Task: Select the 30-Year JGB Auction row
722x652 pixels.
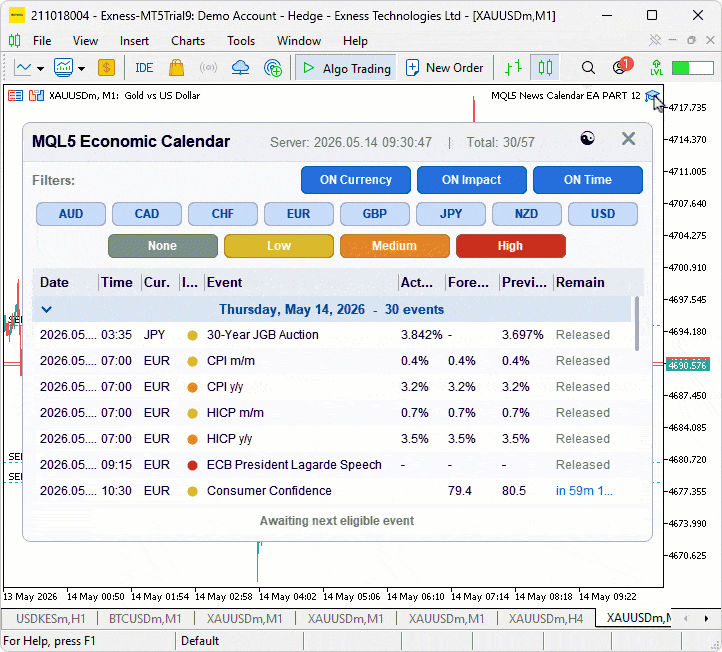Action: [332, 335]
